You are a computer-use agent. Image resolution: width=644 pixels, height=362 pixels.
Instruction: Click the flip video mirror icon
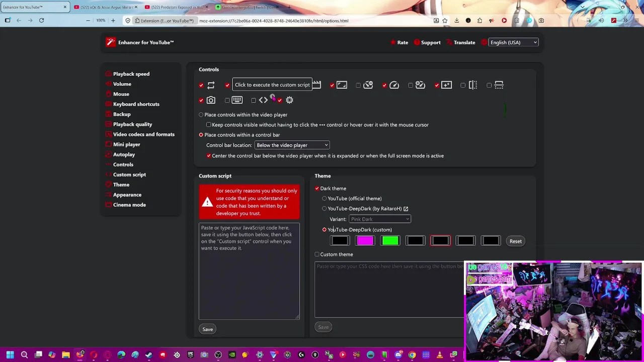pos(472,85)
